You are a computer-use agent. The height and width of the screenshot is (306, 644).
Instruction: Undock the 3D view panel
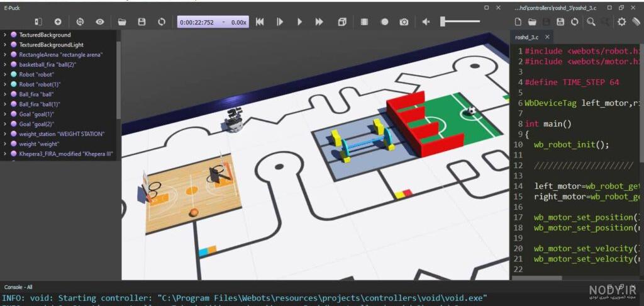(487, 8)
